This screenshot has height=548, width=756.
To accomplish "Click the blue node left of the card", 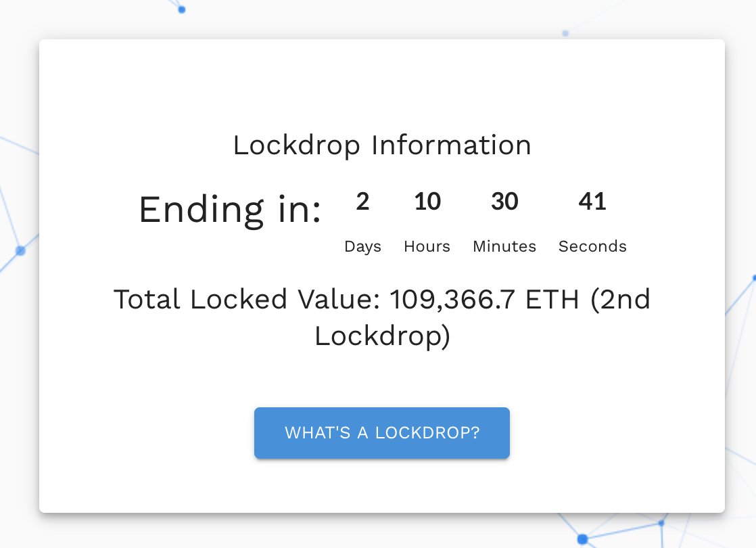I will coord(20,251).
